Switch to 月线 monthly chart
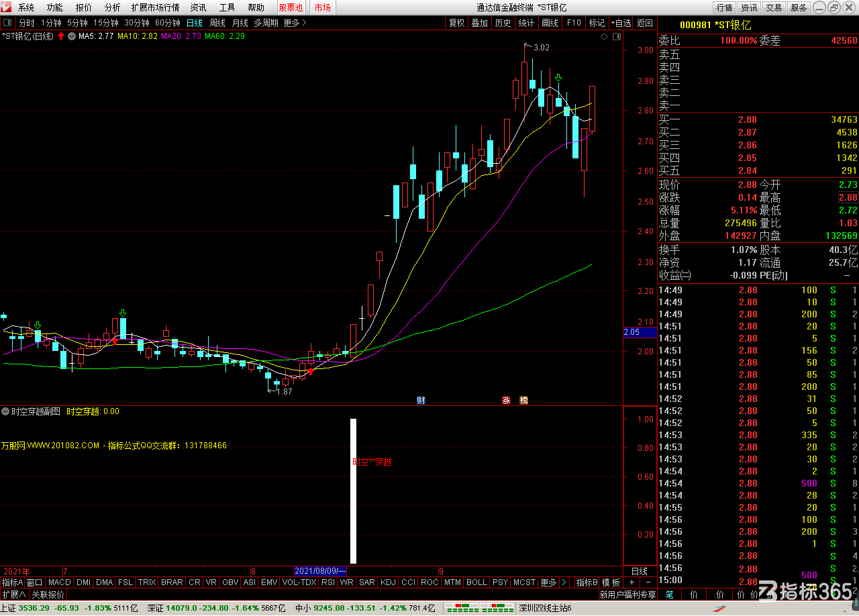Viewport: 859px width, 616px height. 240,23
